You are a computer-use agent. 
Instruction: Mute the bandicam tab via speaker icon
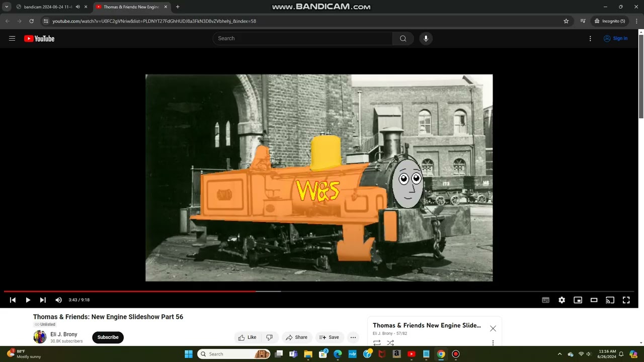point(77,7)
